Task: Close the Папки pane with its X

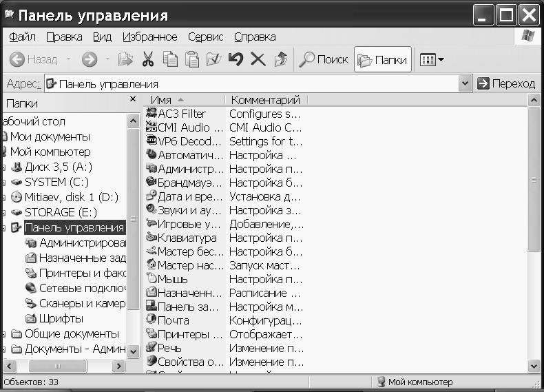Action: tap(132, 99)
